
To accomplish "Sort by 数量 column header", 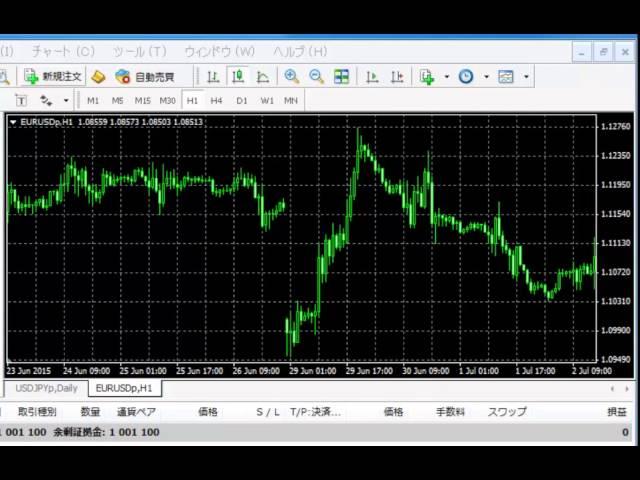I will [x=90, y=412].
